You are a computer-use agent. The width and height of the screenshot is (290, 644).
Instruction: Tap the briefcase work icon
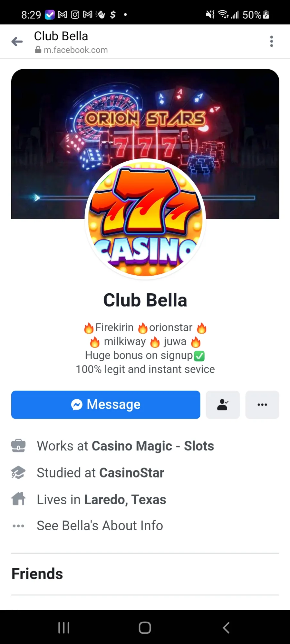pos(18,446)
